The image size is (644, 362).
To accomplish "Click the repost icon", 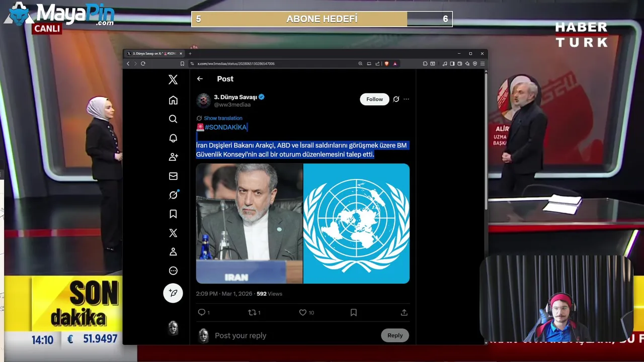I will 252,312.
